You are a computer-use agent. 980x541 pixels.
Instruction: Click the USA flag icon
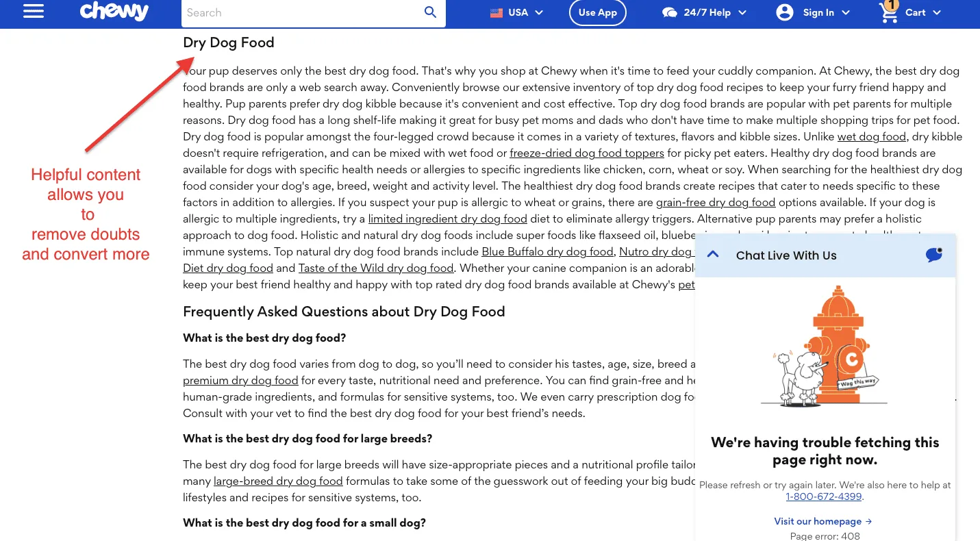[x=497, y=12]
